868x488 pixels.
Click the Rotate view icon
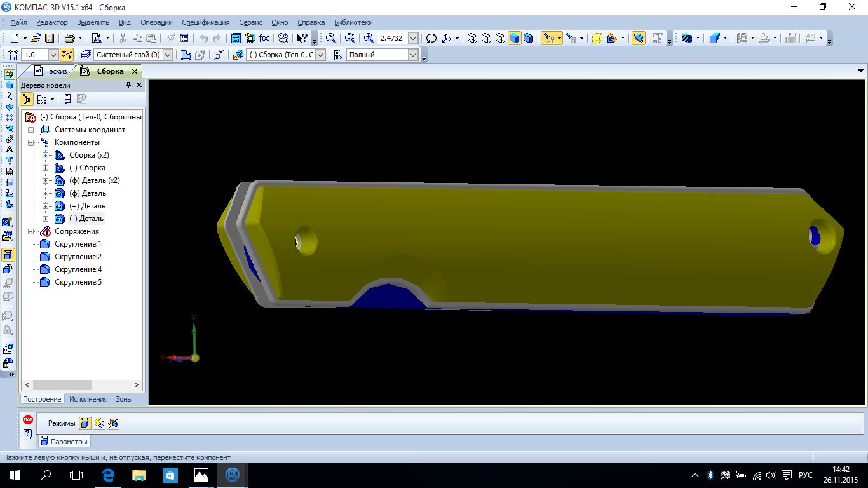tap(431, 38)
